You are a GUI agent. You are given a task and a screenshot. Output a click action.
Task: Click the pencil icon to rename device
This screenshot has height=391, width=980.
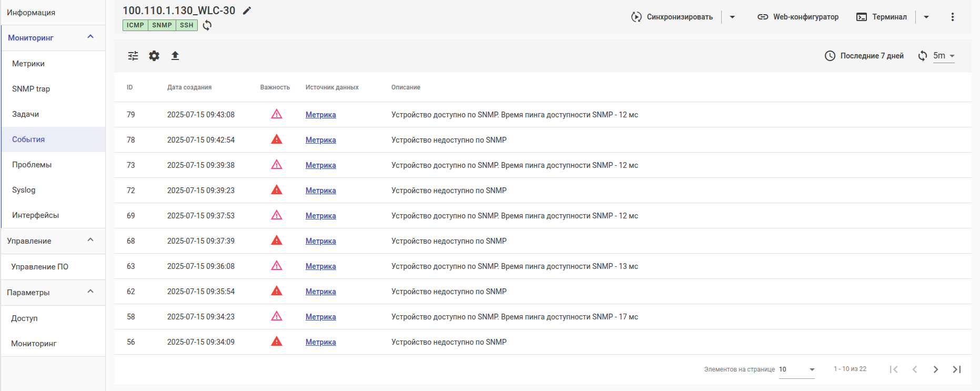coord(247,11)
